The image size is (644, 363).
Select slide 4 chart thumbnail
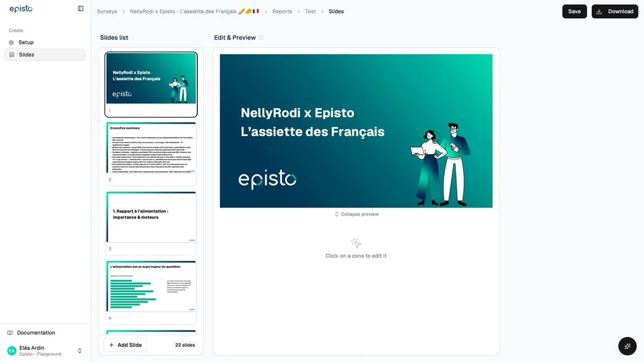click(x=151, y=292)
